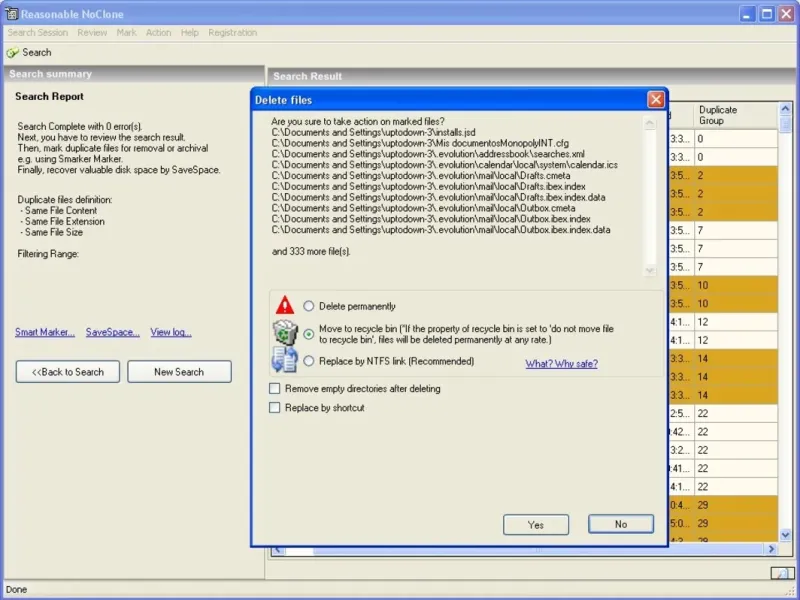
Task: Click the Search toolbar button label
Action: pos(37,53)
